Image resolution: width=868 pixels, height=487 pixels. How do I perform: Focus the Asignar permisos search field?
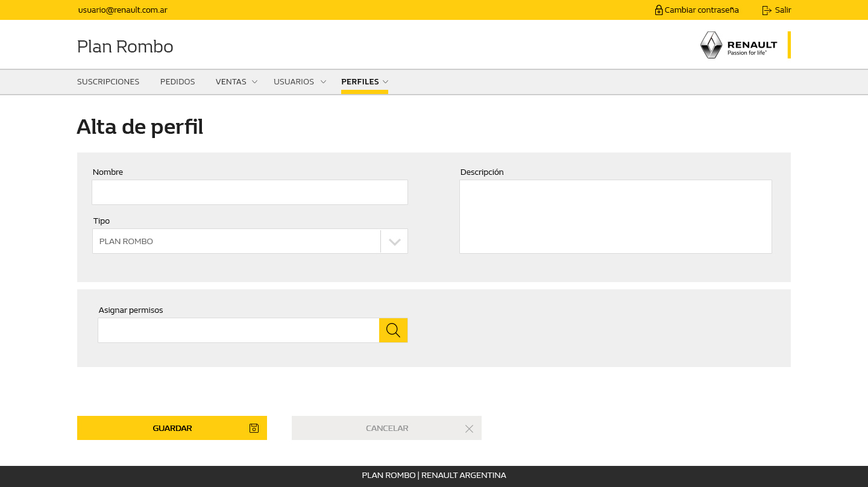239,330
